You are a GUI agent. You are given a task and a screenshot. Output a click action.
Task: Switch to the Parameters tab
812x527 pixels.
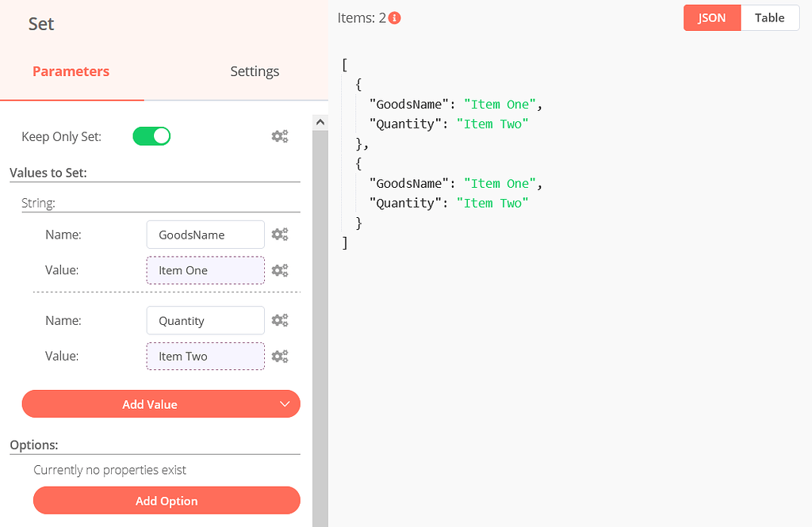(71, 71)
